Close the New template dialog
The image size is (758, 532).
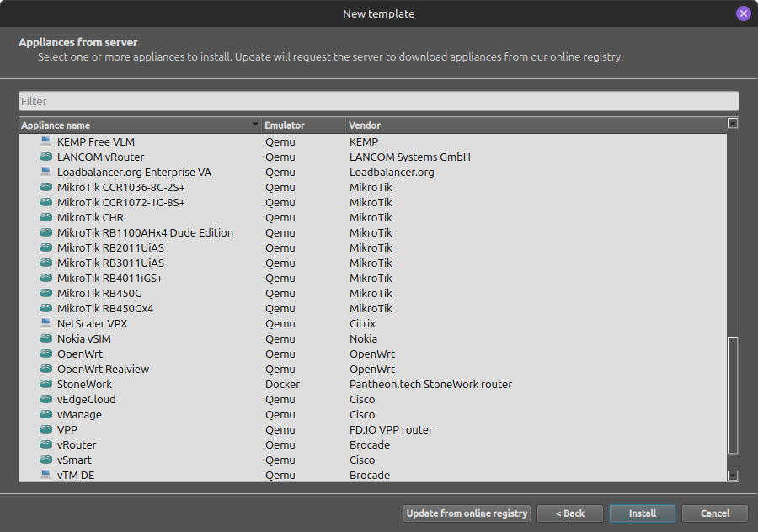point(743,13)
